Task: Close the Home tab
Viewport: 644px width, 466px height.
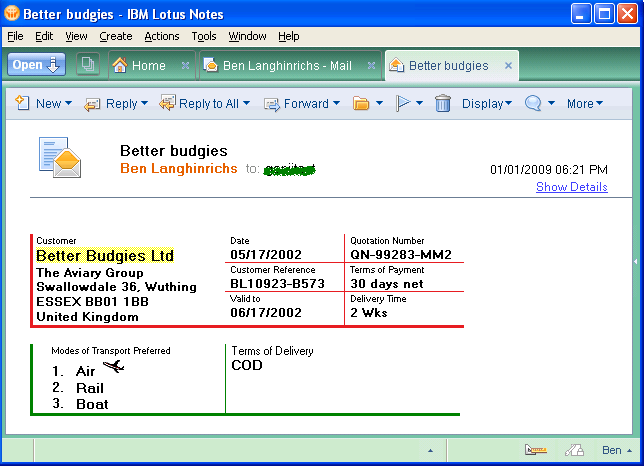Action: pos(185,66)
